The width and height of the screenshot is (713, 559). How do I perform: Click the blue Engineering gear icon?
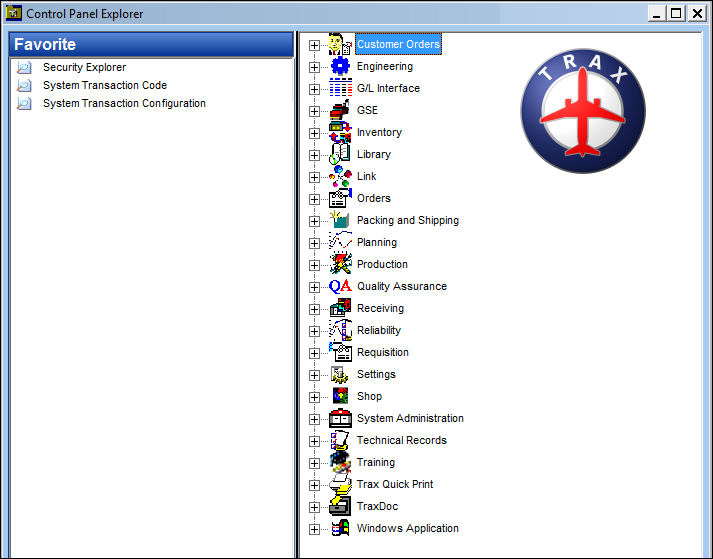coord(340,66)
